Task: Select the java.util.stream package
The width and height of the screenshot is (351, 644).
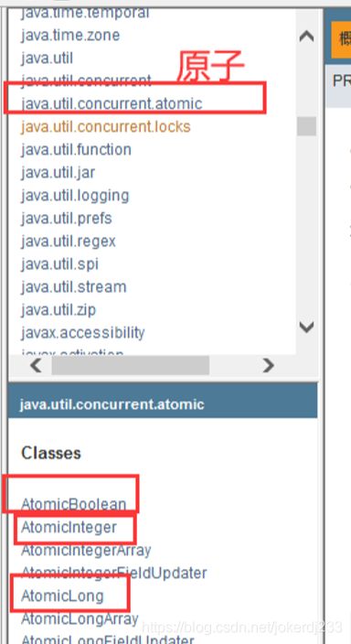Action: (74, 286)
